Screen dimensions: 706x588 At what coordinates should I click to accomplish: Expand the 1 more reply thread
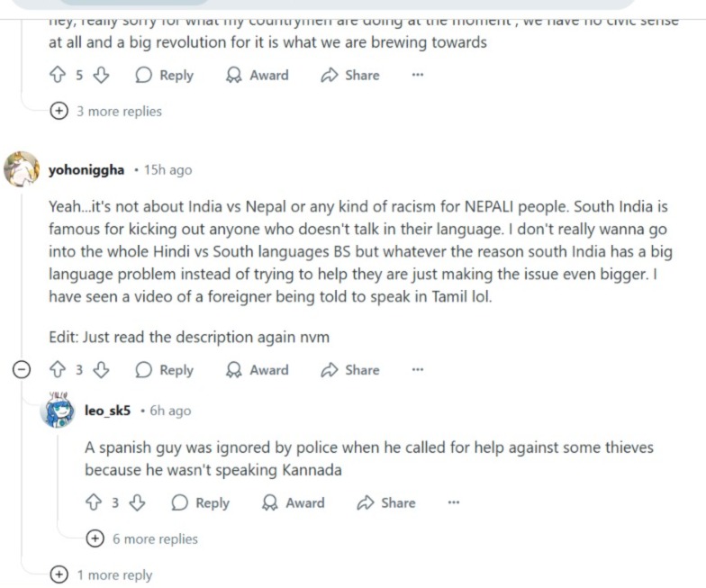tap(59, 575)
